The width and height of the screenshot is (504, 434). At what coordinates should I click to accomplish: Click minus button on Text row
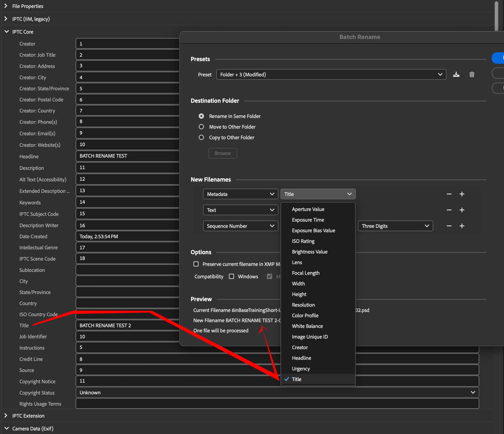(449, 210)
